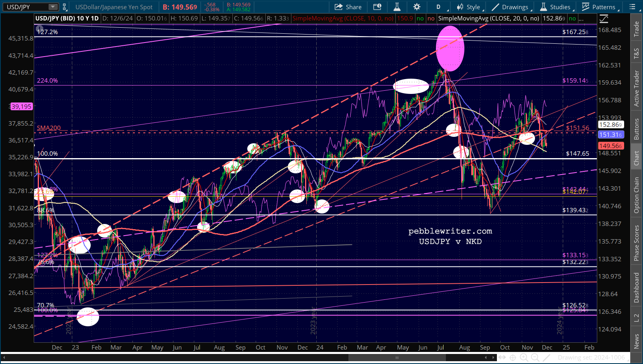Activate the pan crosshair icon
The image size is (643, 364).
click(x=513, y=358)
